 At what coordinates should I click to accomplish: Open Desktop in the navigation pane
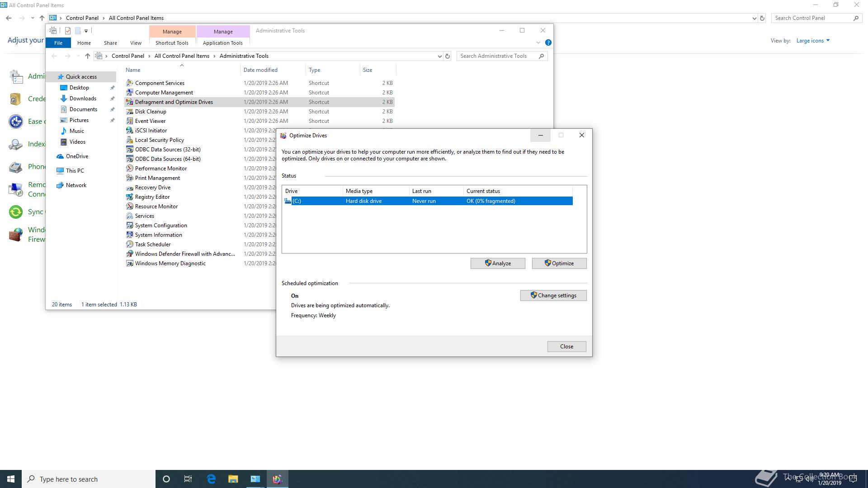(x=79, y=88)
